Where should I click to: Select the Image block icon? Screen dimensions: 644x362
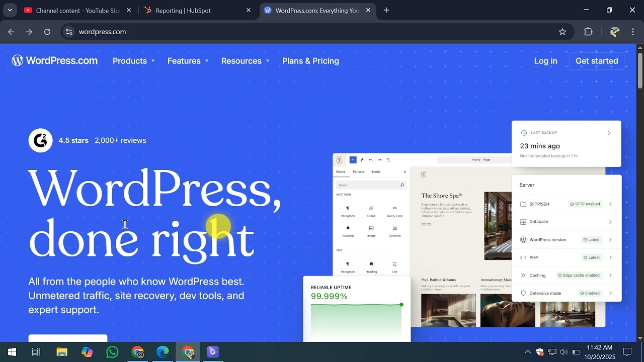[371, 228]
